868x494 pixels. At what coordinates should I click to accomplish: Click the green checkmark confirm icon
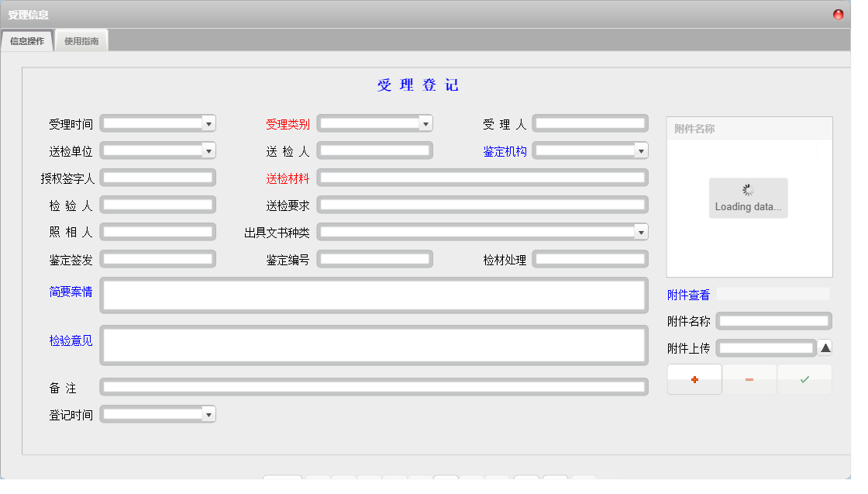(x=804, y=379)
